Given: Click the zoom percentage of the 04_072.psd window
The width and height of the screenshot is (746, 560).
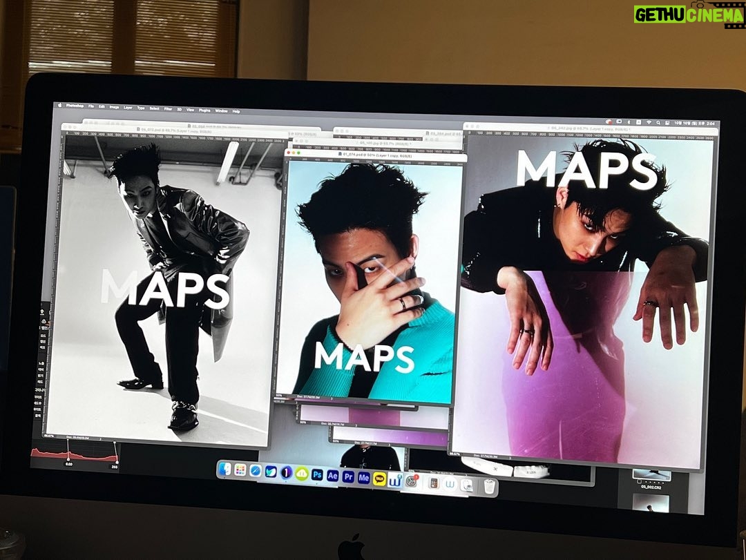Looking at the screenshot, I should (49, 435).
